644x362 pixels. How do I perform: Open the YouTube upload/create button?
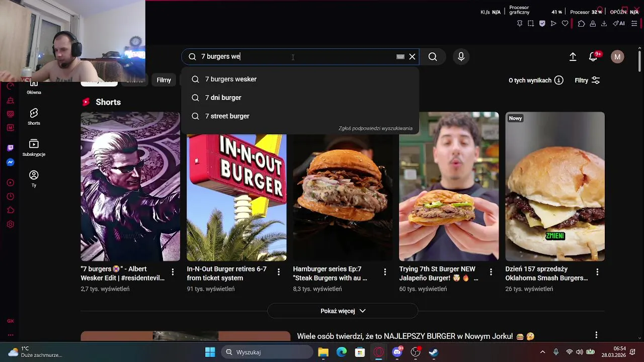click(x=573, y=57)
